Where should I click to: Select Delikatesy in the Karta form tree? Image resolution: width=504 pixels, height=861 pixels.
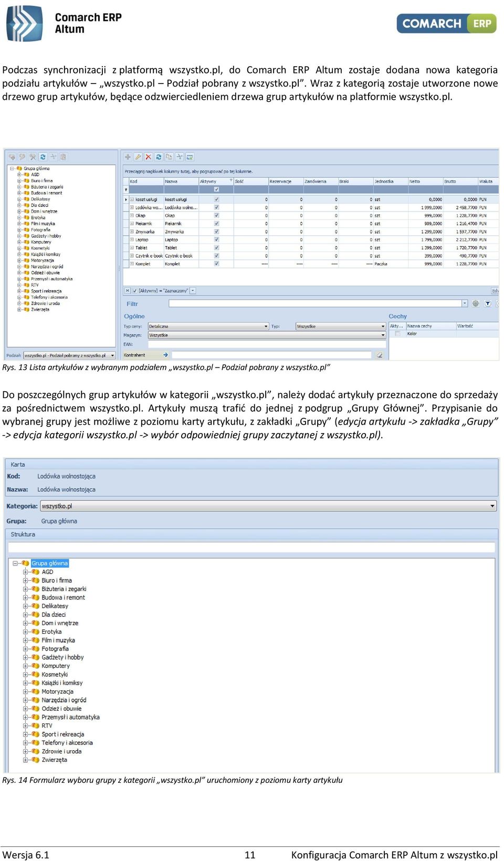(55, 606)
